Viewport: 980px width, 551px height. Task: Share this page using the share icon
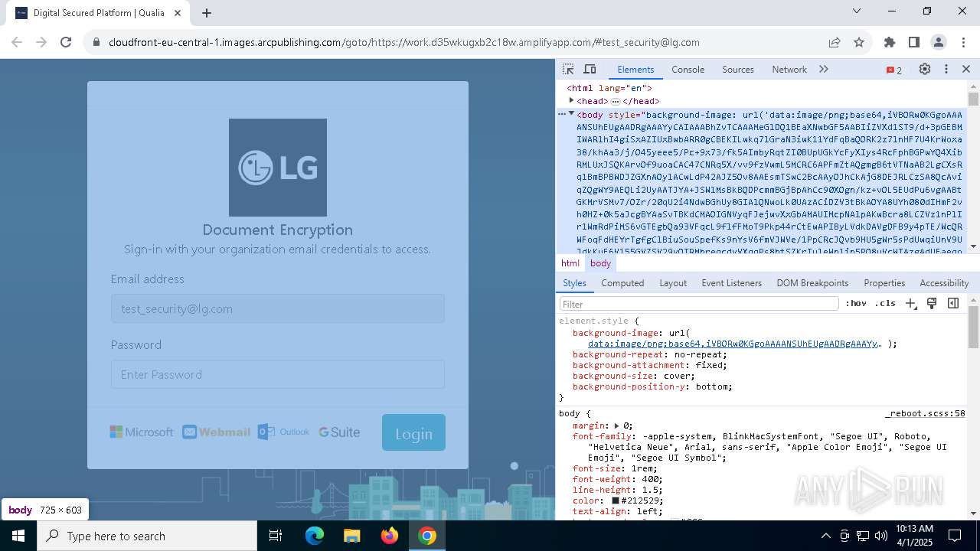click(835, 43)
